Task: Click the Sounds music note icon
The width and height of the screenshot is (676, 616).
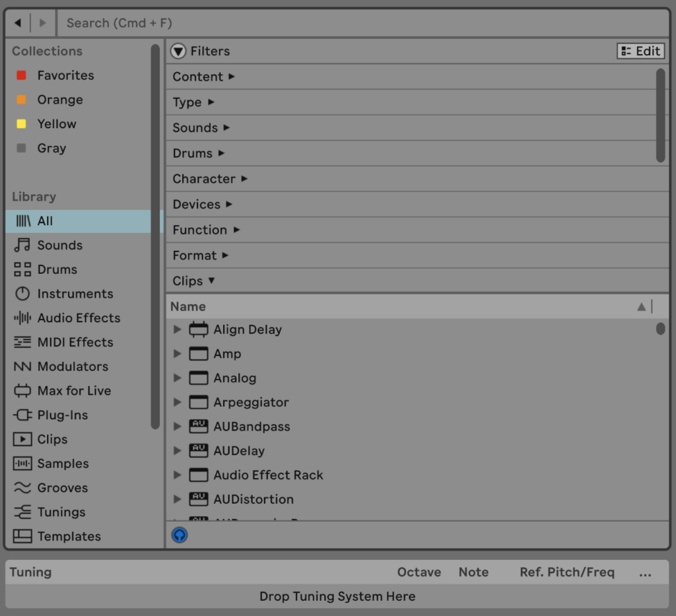Action: click(x=22, y=245)
